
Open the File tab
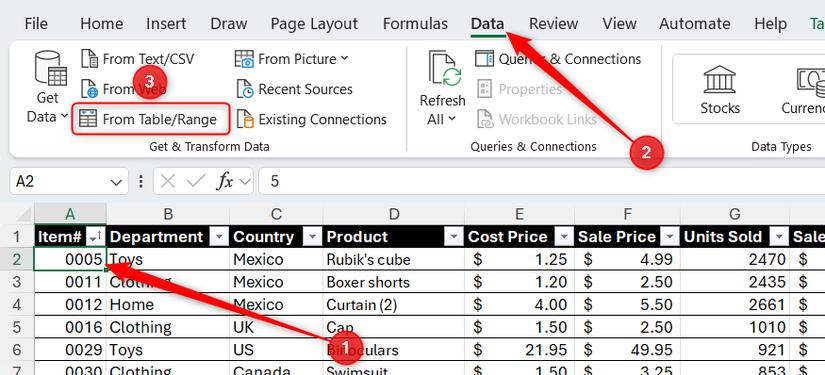coord(36,24)
